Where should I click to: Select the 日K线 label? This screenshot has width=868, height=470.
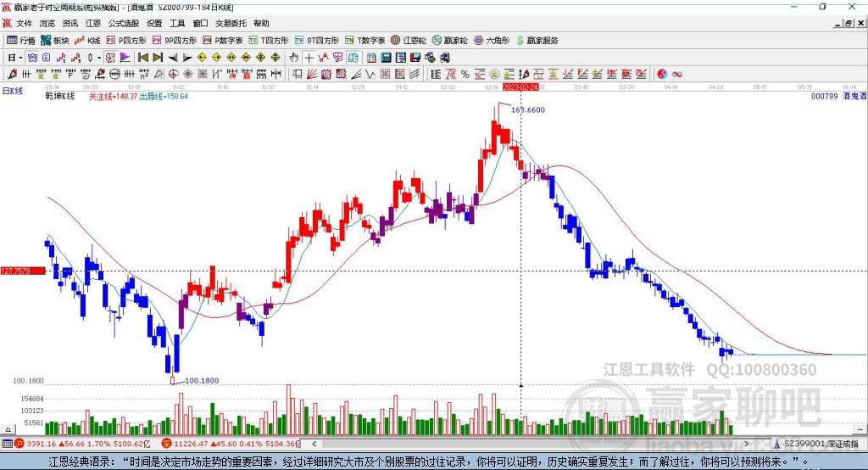[x=13, y=91]
